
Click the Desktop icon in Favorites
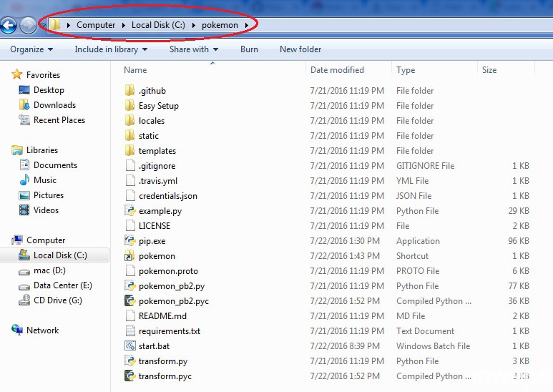24,90
